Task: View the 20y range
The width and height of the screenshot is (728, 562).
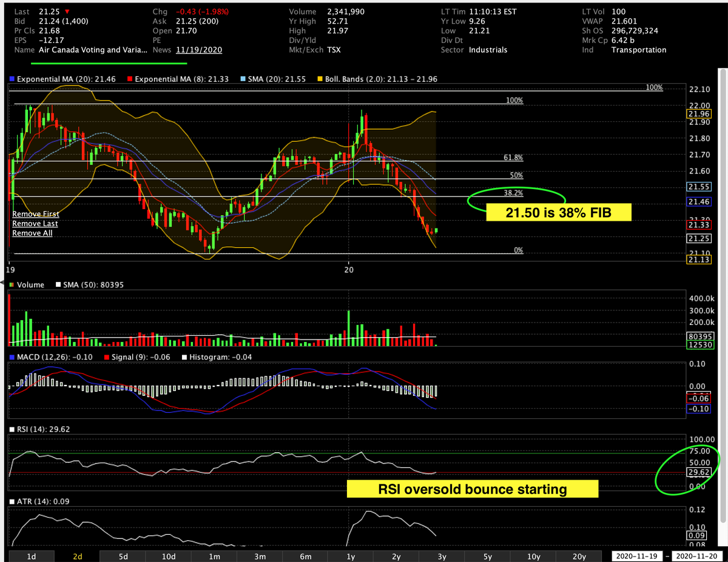Action: pyautogui.click(x=579, y=557)
